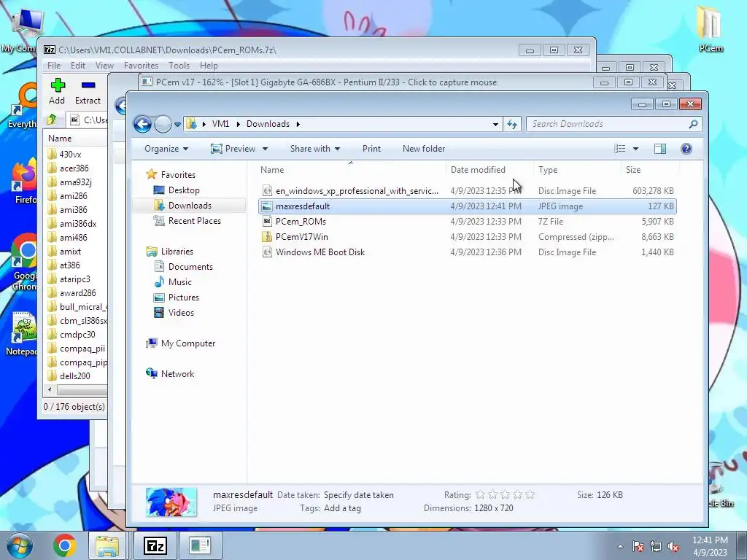
Task: Select dells200 folder in 7-Zip list
Action: [74, 376]
